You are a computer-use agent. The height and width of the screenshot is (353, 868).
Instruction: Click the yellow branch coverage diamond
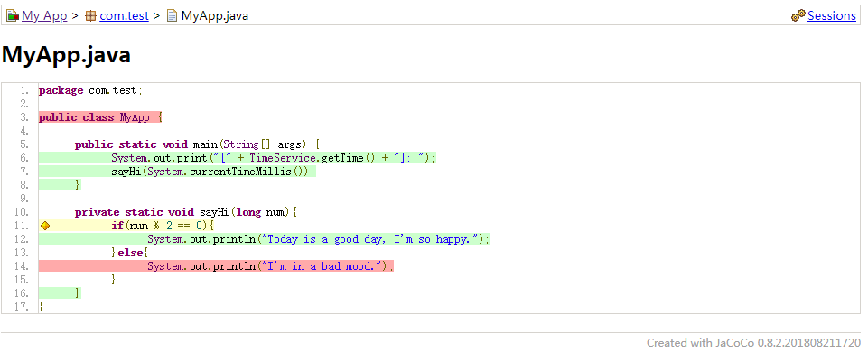pyautogui.click(x=45, y=226)
